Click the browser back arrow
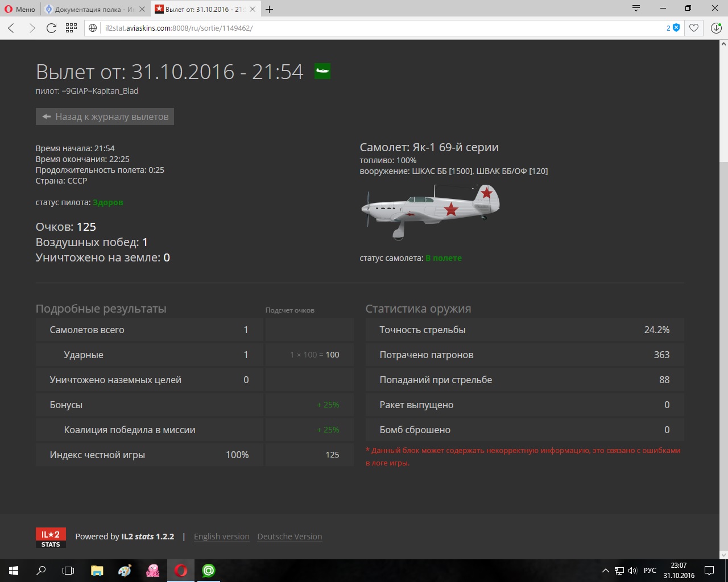The image size is (728, 582). (x=11, y=28)
